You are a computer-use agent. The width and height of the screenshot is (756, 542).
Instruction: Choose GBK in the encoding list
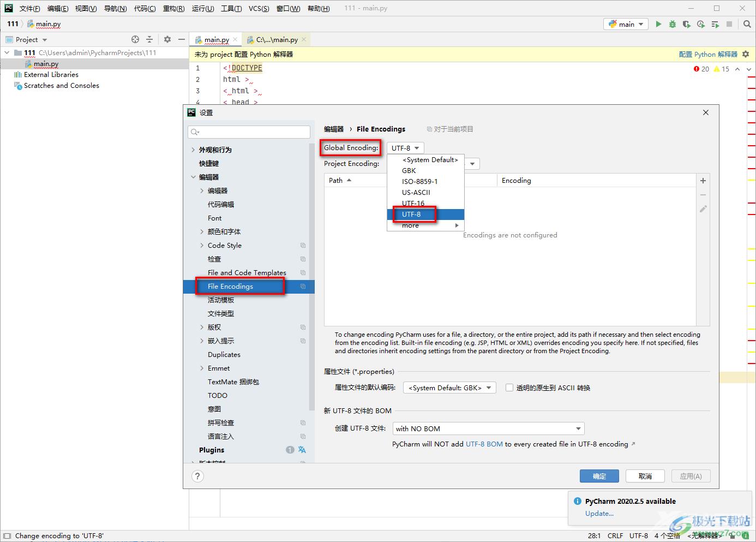425,170
